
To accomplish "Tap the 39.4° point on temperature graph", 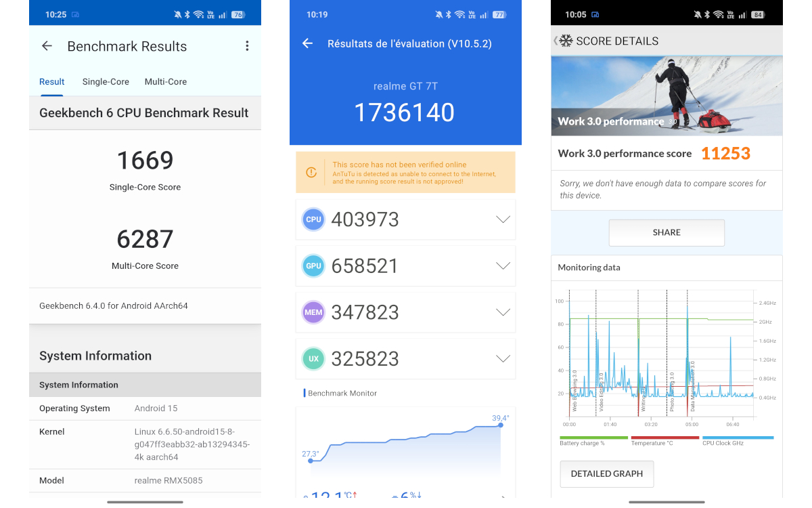I will coord(501,427).
